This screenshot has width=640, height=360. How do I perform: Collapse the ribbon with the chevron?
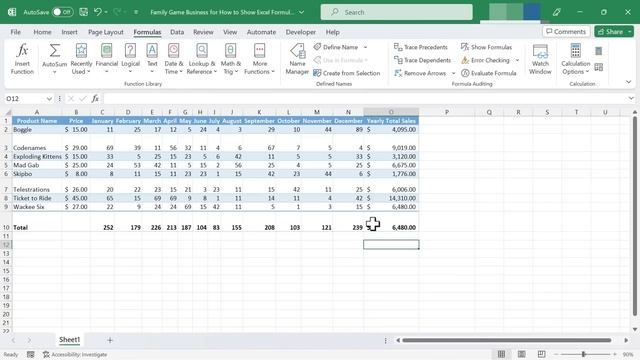(x=629, y=82)
